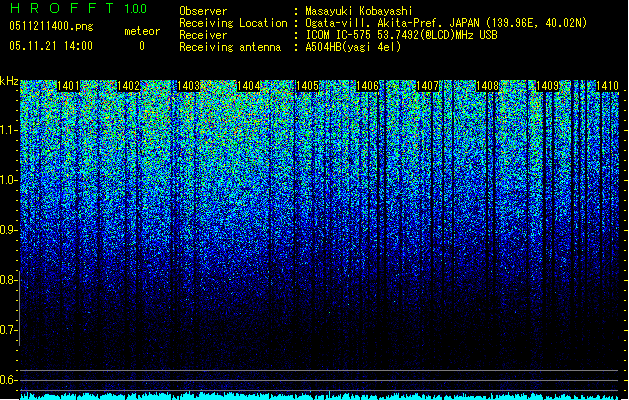This screenshot has width=629, height=400.
Task: Click the 1403 time marker
Action: click(188, 86)
